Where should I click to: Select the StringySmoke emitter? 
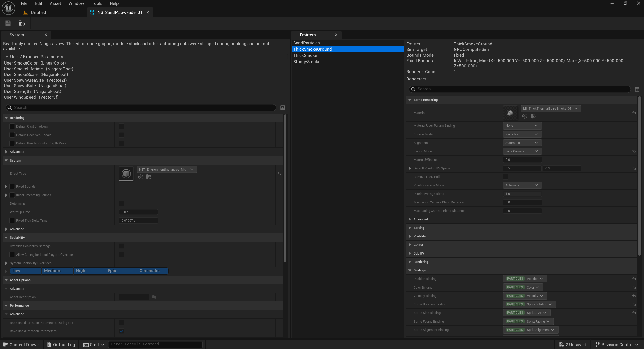tap(347, 62)
